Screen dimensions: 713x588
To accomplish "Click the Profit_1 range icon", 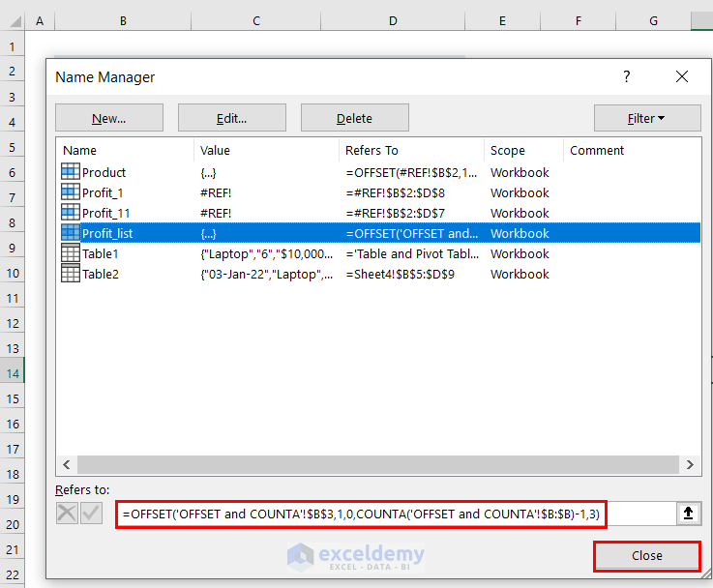I will pos(70,192).
